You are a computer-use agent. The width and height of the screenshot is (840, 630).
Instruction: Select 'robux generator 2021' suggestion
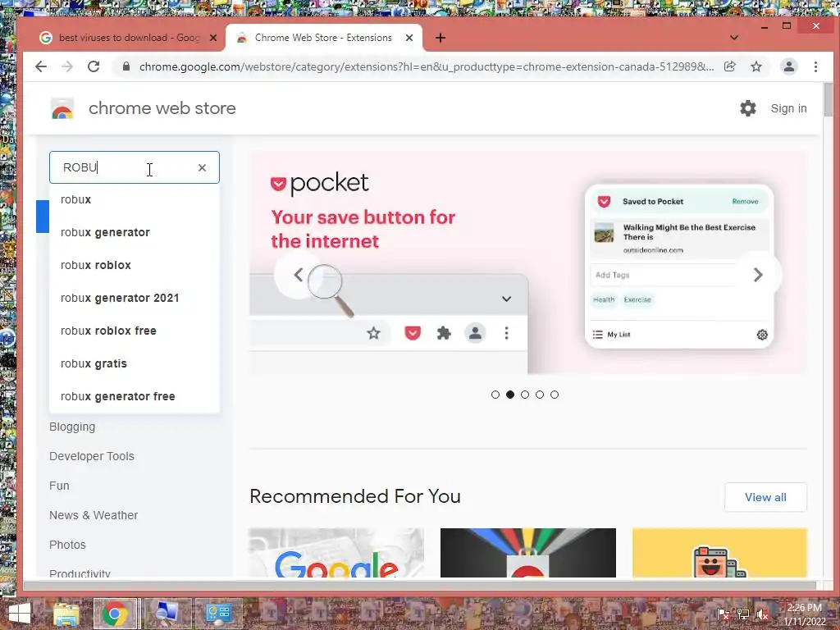point(135,298)
